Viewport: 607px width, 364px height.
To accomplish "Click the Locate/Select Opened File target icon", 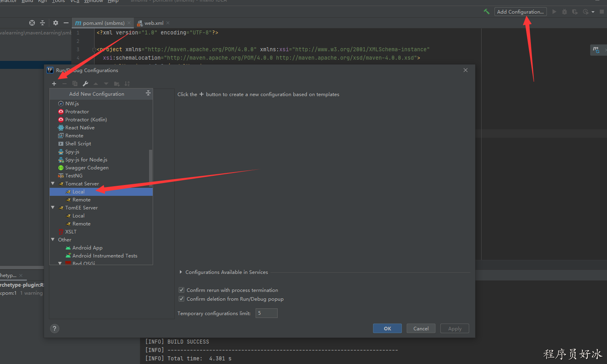I will [32, 23].
